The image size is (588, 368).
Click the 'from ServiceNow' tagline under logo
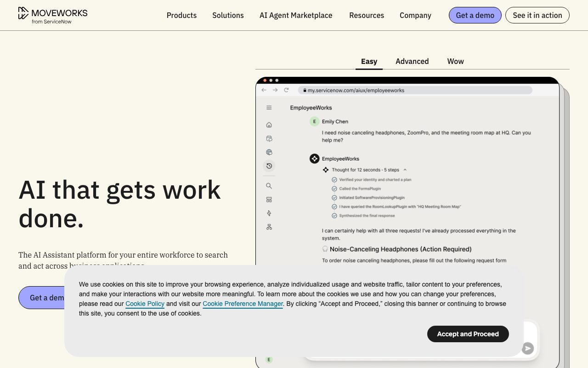(51, 22)
